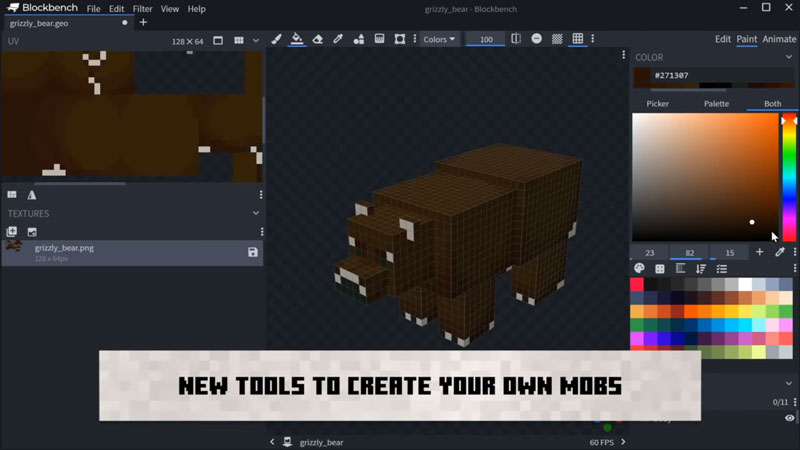The width and height of the screenshot is (800, 450).
Task: Import a texture from image file
Action: pos(32,232)
